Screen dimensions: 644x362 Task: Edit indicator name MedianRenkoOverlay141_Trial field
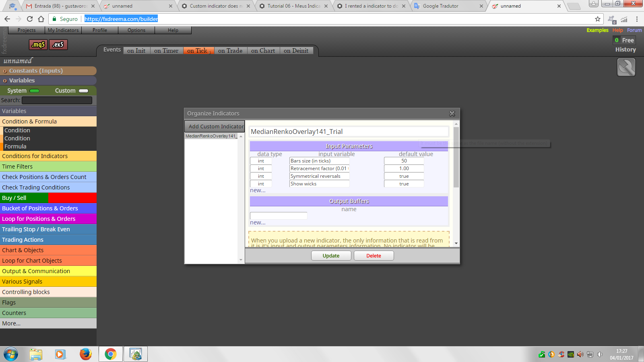(x=349, y=132)
